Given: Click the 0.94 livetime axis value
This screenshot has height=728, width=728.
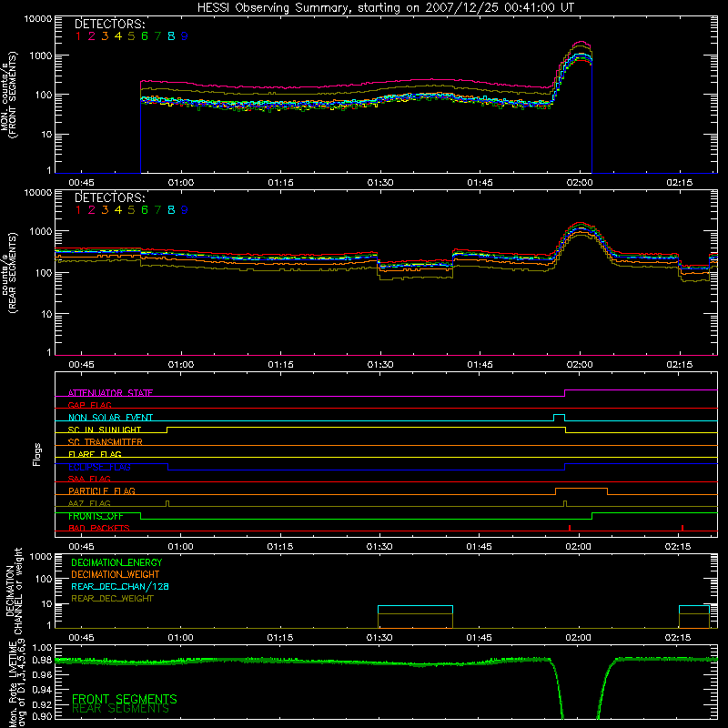Looking at the screenshot, I should (42, 689).
